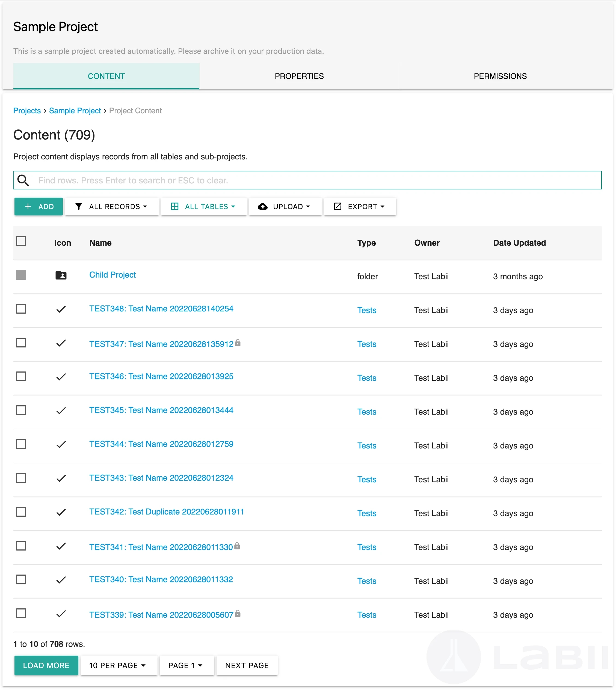Click the checkmark icon for TEST348
The width and height of the screenshot is (616, 690).
[61, 309]
